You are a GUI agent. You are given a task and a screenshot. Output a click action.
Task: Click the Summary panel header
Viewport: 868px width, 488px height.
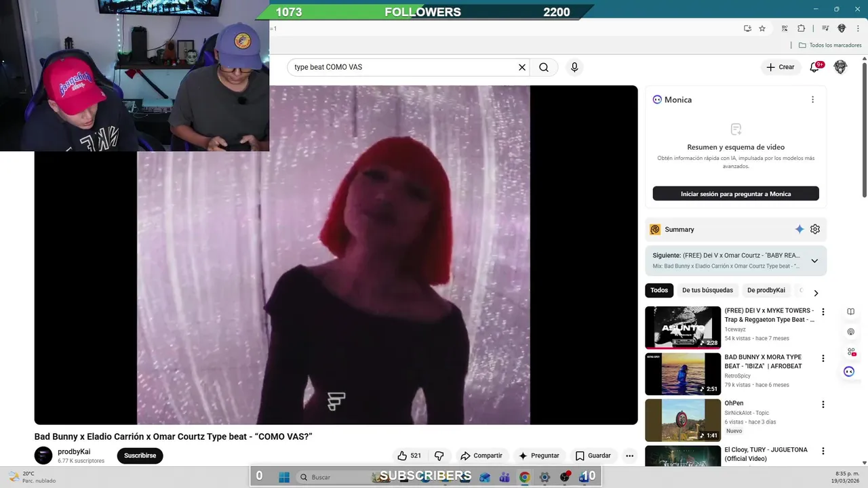(736, 229)
